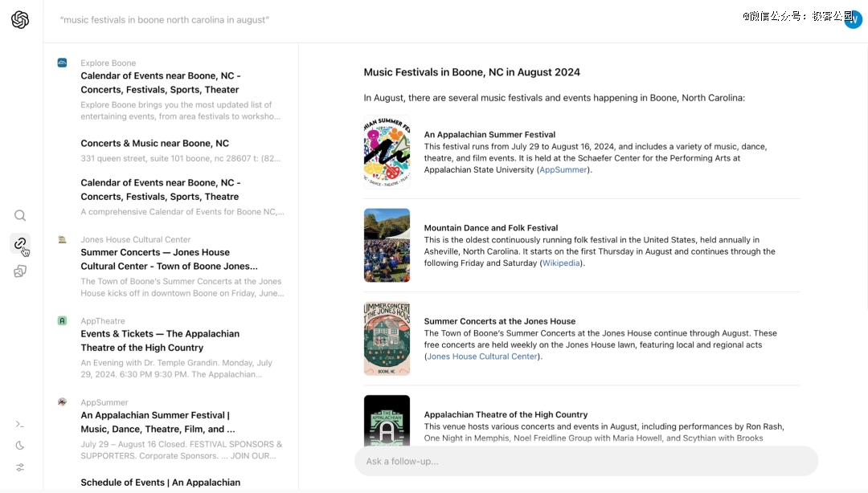The image size is (868, 493).
Task: Follow the Jones House Cultural Center citation link
Action: [x=482, y=357]
